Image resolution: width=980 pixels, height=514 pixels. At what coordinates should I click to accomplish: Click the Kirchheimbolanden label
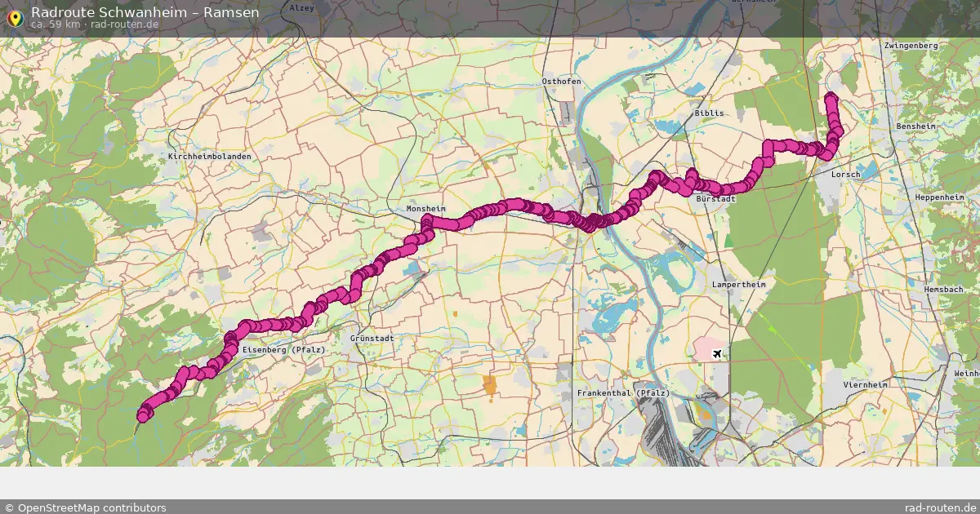pos(210,156)
